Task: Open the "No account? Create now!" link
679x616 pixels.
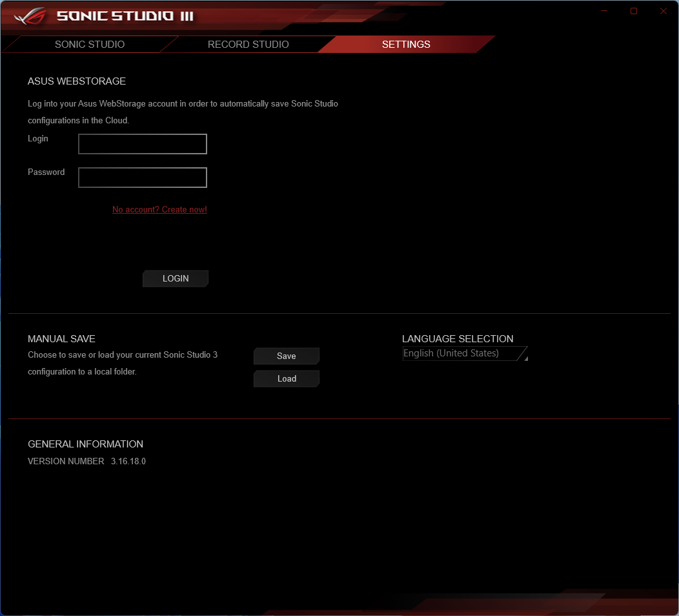Action: [x=159, y=209]
